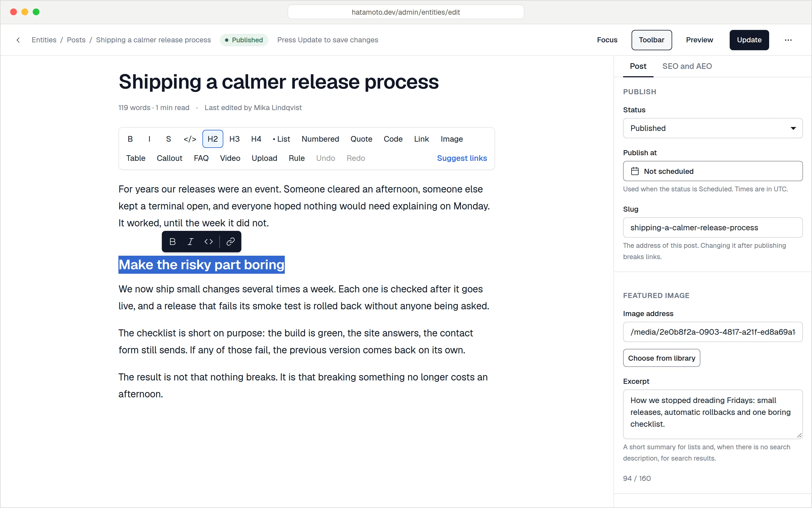Toggle the Quote block button
The image size is (812, 508).
coord(361,139)
